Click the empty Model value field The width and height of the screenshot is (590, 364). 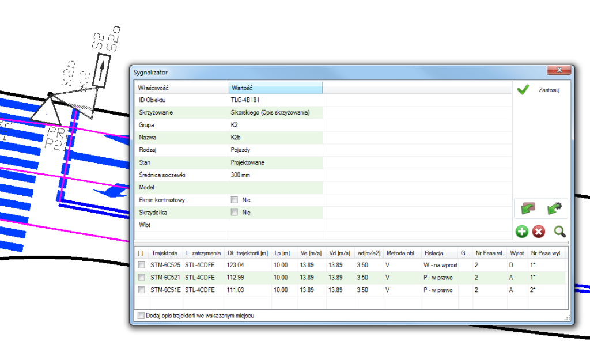click(x=276, y=187)
